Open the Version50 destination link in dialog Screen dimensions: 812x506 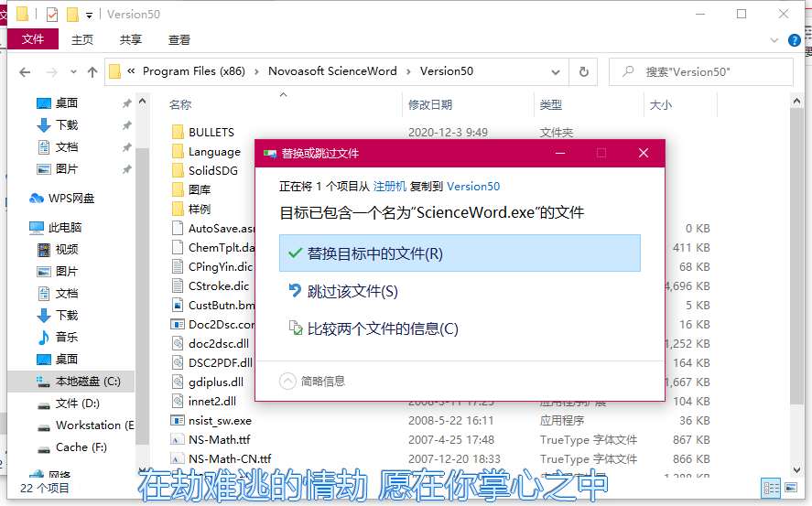[472, 187]
